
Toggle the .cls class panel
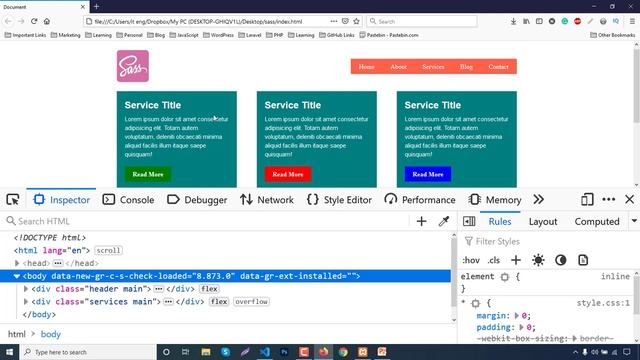click(494, 260)
